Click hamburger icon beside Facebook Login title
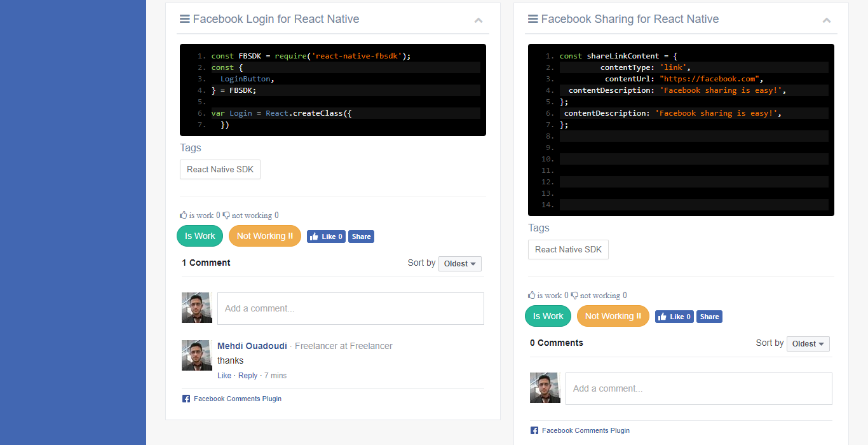The width and height of the screenshot is (868, 445). (185, 19)
